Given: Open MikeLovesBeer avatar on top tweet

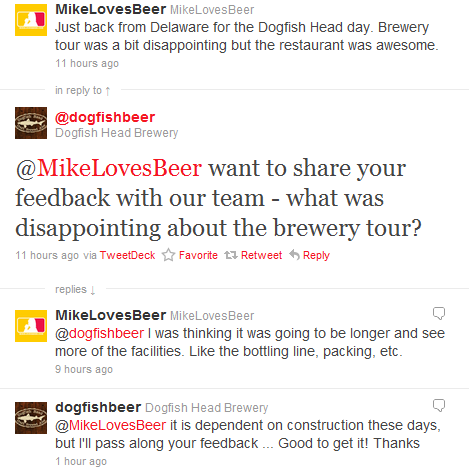Looking at the screenshot, I should tap(31, 20).
